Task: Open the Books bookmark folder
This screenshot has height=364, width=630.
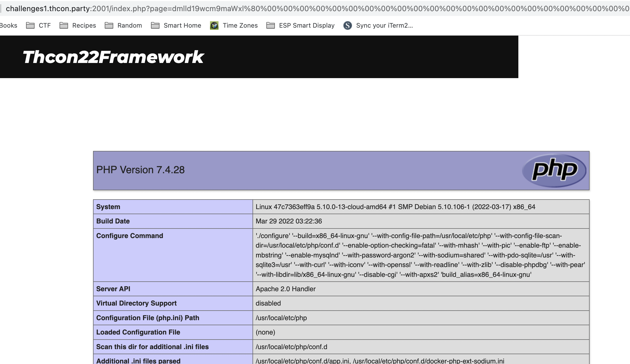Action: 9,26
